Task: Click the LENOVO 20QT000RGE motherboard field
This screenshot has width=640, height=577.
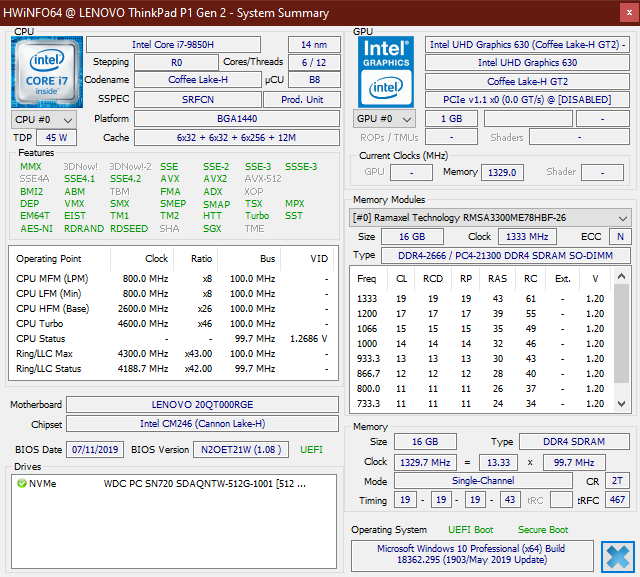Action: [202, 404]
